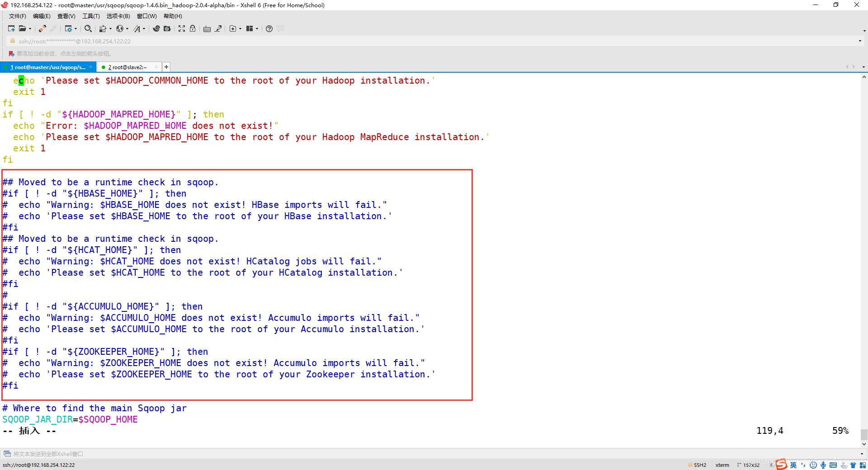Click the terminal vertical scrollbar thumb

[864, 434]
